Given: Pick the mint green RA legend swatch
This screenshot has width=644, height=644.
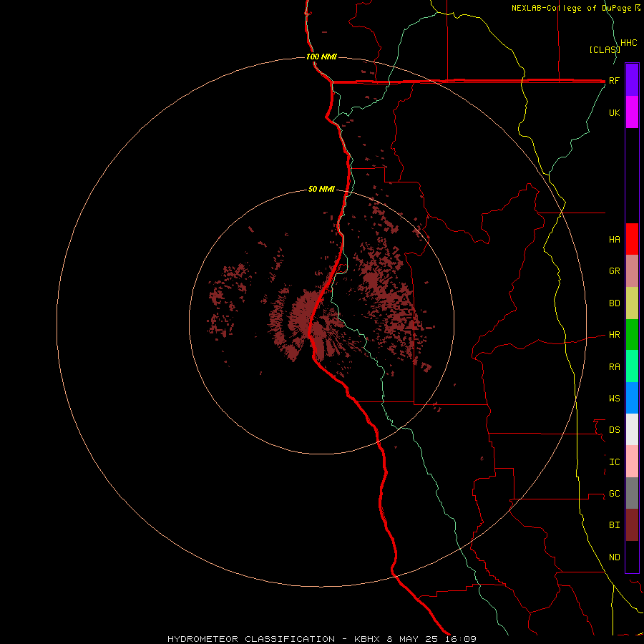Looking at the screenshot, I should tap(632, 366).
